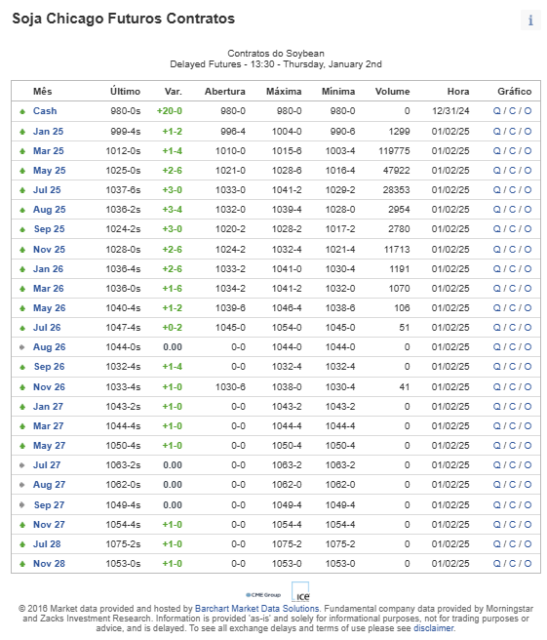Image resolution: width=547 pixels, height=640 pixels.
Task: Open the Q quote link for Cash
Action: (x=496, y=111)
